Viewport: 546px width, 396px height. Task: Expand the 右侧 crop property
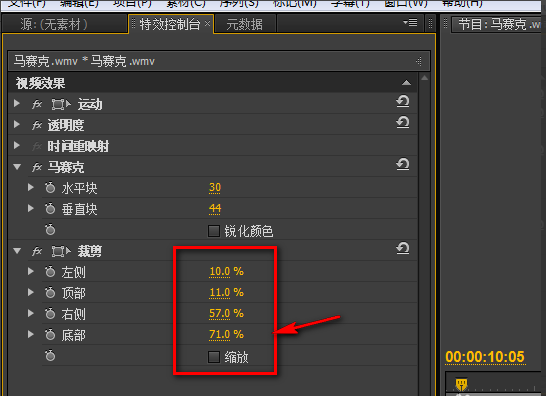pos(31,313)
